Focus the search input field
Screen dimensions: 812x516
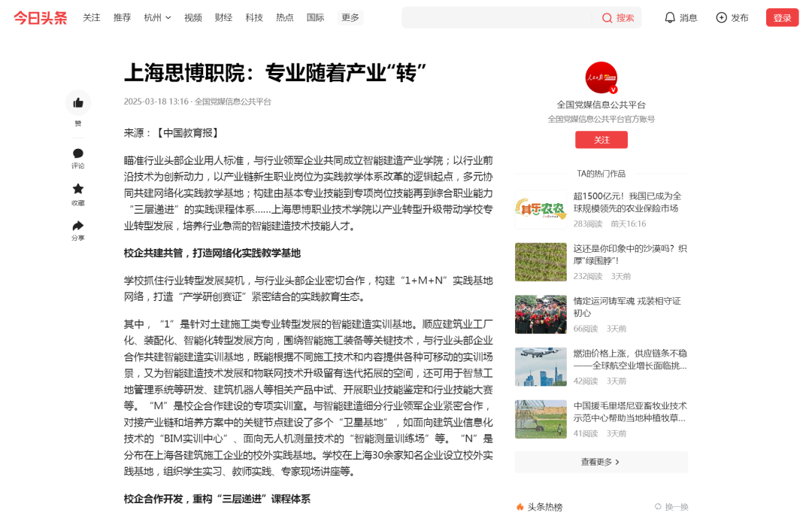tap(497, 17)
